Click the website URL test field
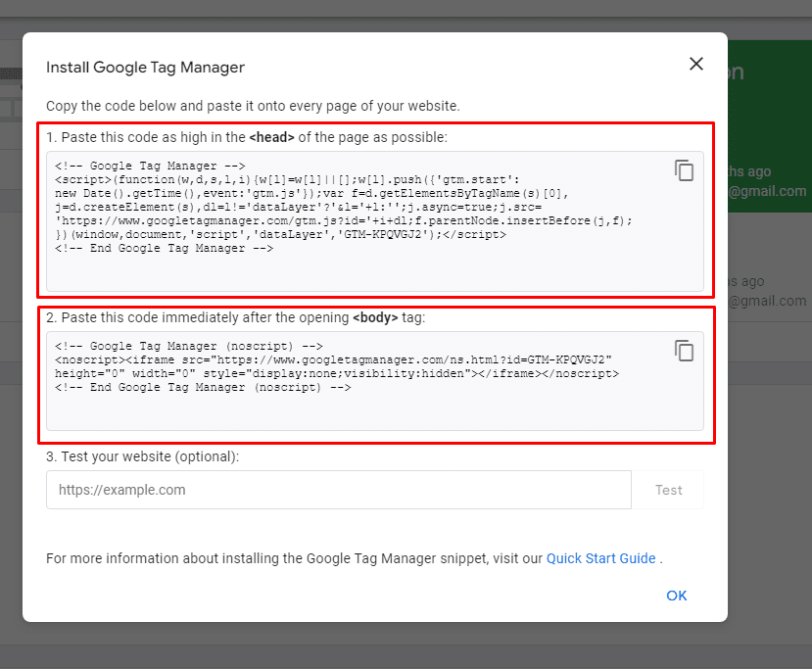812x669 pixels. [339, 490]
